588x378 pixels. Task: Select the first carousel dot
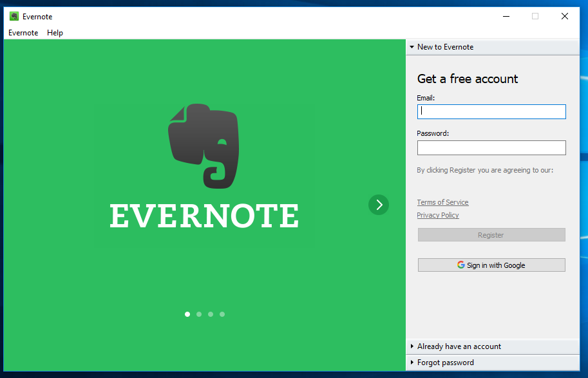[x=187, y=314]
